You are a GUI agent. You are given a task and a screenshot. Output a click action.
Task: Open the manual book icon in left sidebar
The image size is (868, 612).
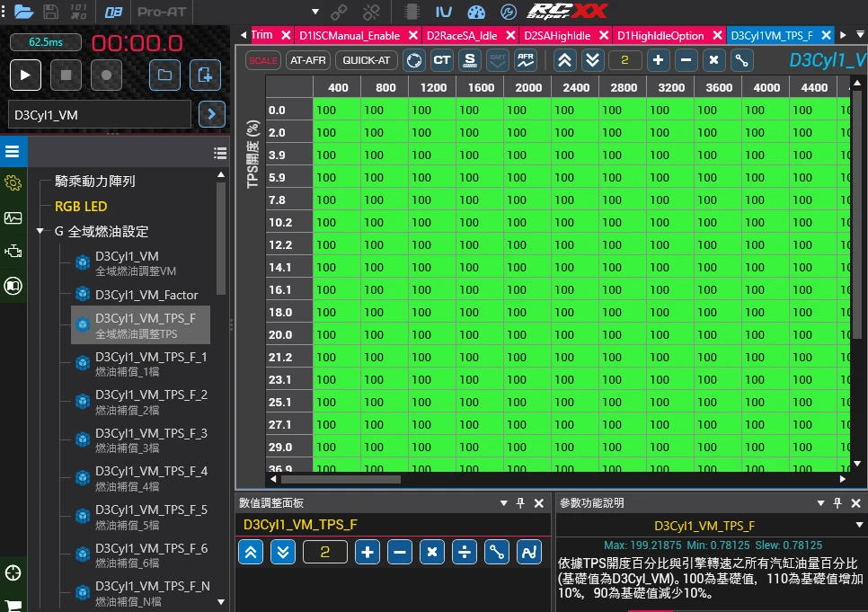point(13,286)
